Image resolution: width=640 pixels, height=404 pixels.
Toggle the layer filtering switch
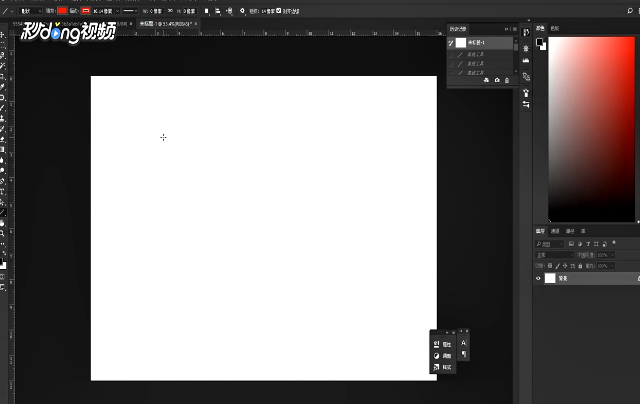click(x=614, y=244)
